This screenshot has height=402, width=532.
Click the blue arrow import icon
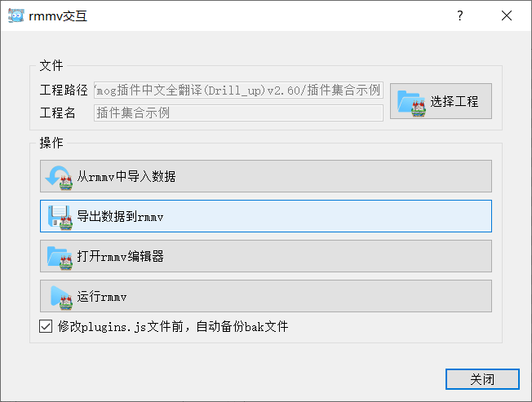click(60, 176)
